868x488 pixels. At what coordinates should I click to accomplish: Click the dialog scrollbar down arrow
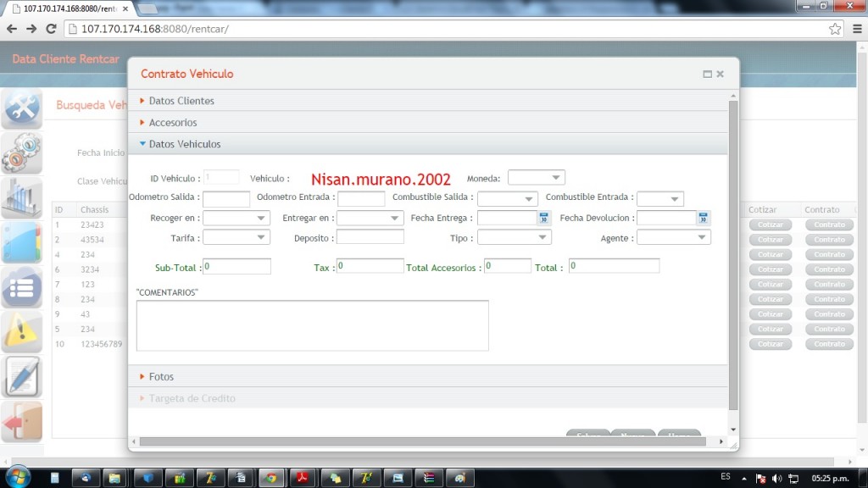pyautogui.click(x=733, y=430)
